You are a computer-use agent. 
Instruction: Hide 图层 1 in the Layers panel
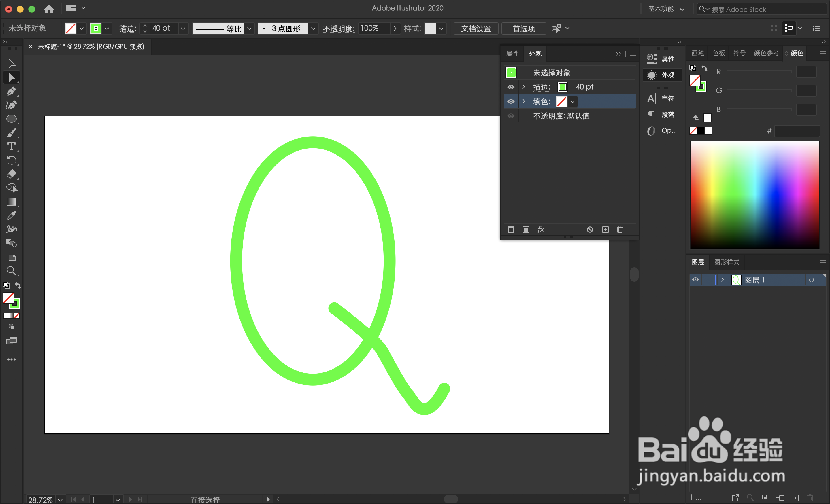[x=696, y=279]
